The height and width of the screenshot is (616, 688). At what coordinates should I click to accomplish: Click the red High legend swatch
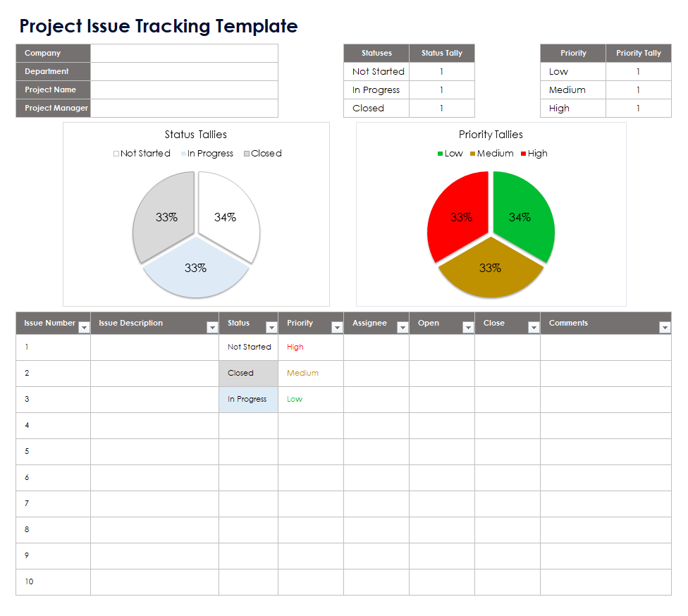point(524,154)
